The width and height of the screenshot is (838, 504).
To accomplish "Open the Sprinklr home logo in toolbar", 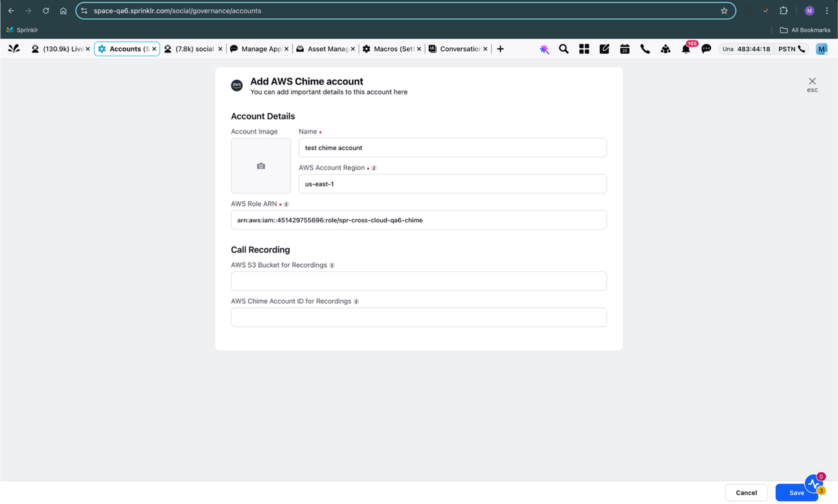I will pyautogui.click(x=13, y=49).
